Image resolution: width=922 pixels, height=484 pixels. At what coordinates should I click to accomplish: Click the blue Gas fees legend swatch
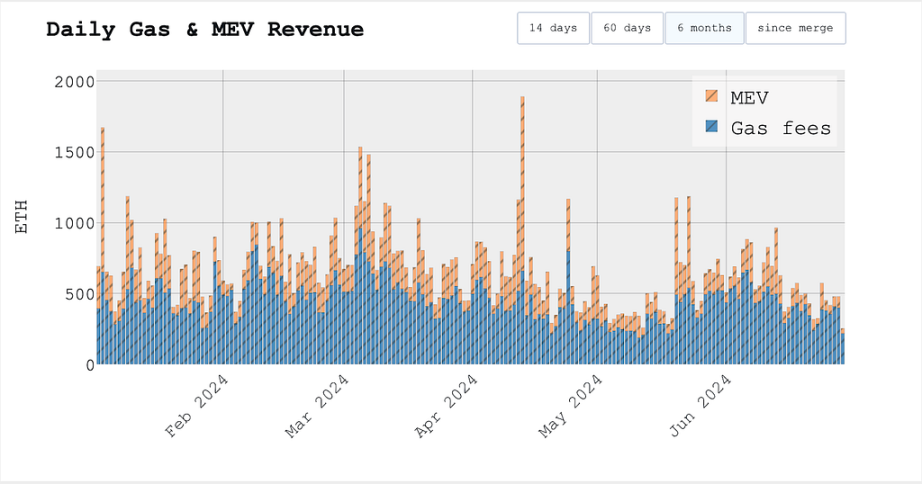[712, 127]
